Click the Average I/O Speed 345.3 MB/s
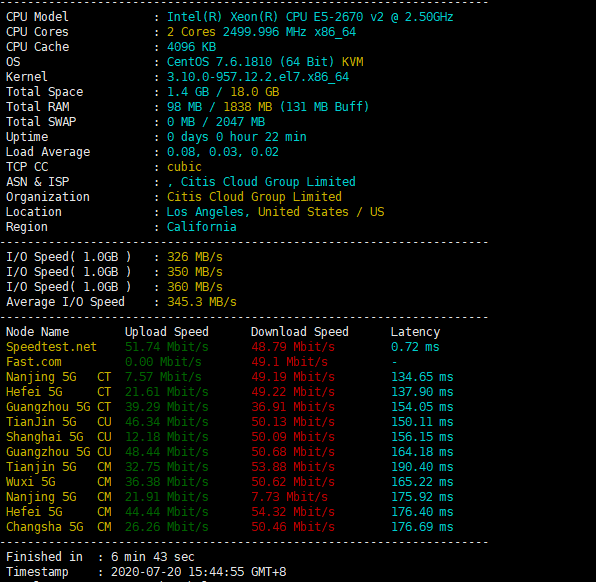Viewport: 596px width, 582px height. (x=202, y=302)
